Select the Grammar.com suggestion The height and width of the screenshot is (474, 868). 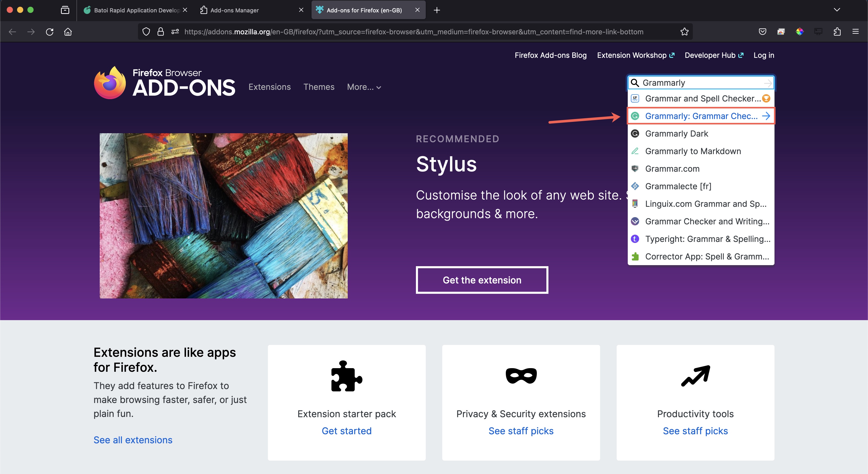tap(701, 169)
